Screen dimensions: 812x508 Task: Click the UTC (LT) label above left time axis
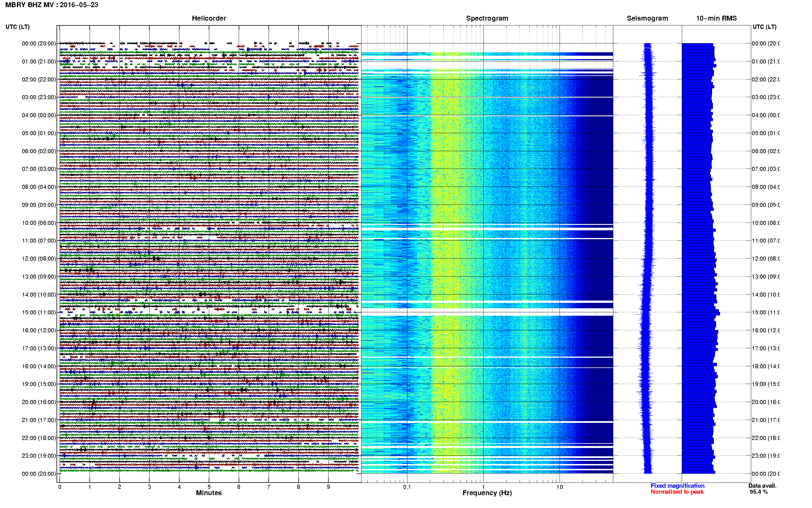click(17, 27)
